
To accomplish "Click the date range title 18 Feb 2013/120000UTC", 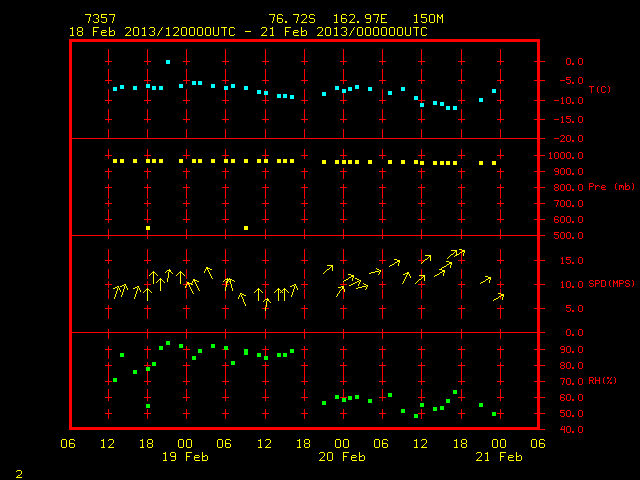I will click(152, 32).
